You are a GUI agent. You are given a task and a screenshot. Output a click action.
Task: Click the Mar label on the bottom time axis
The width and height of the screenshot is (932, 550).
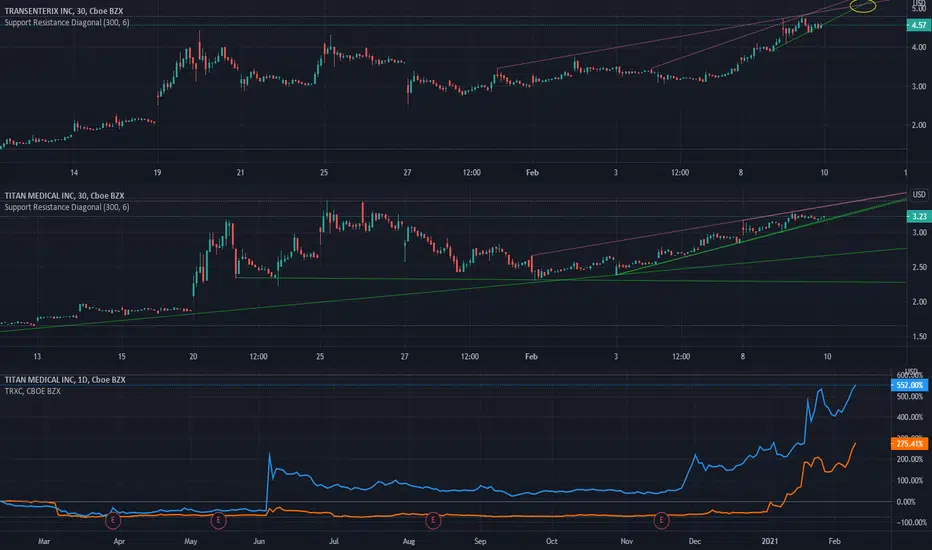[43, 541]
